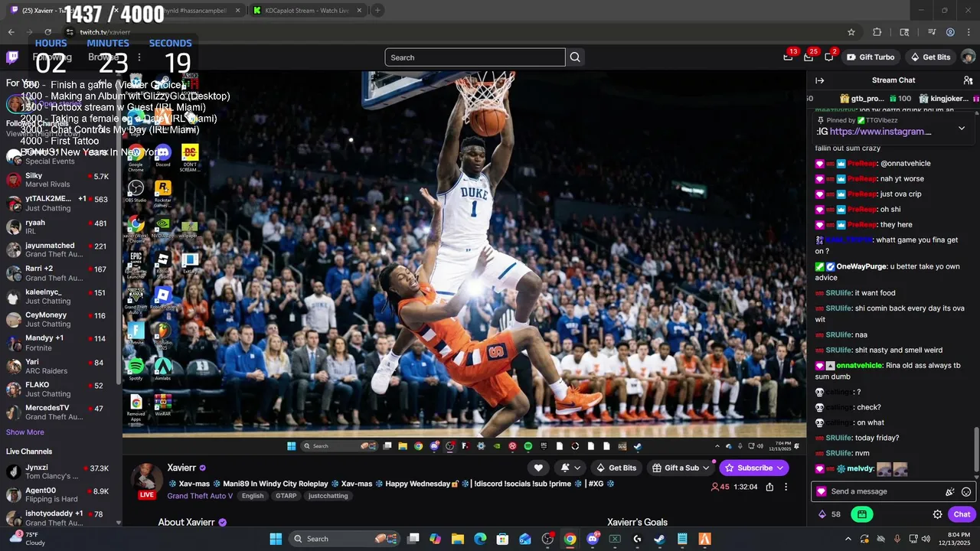Share the Xavierr stream
Image resolution: width=980 pixels, height=551 pixels.
tap(769, 487)
